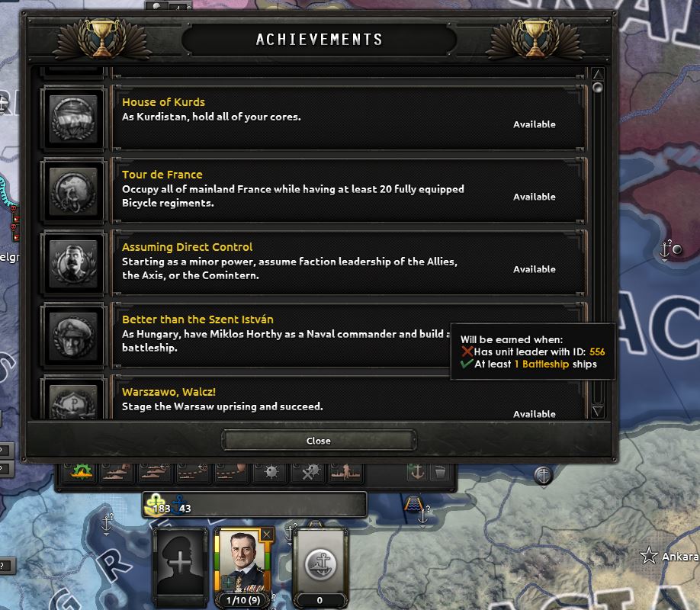Screen dimensions: 700x610
Task: Click the naval mine laying mission icon
Action: tap(271, 471)
